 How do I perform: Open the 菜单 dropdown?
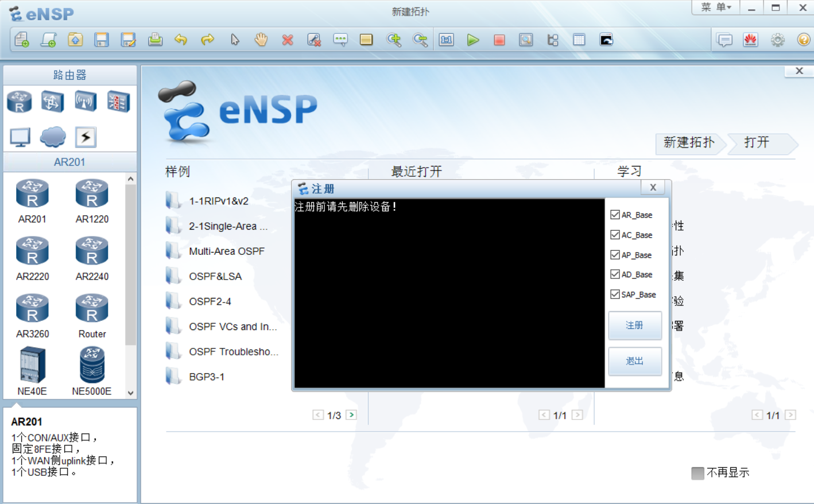714,7
